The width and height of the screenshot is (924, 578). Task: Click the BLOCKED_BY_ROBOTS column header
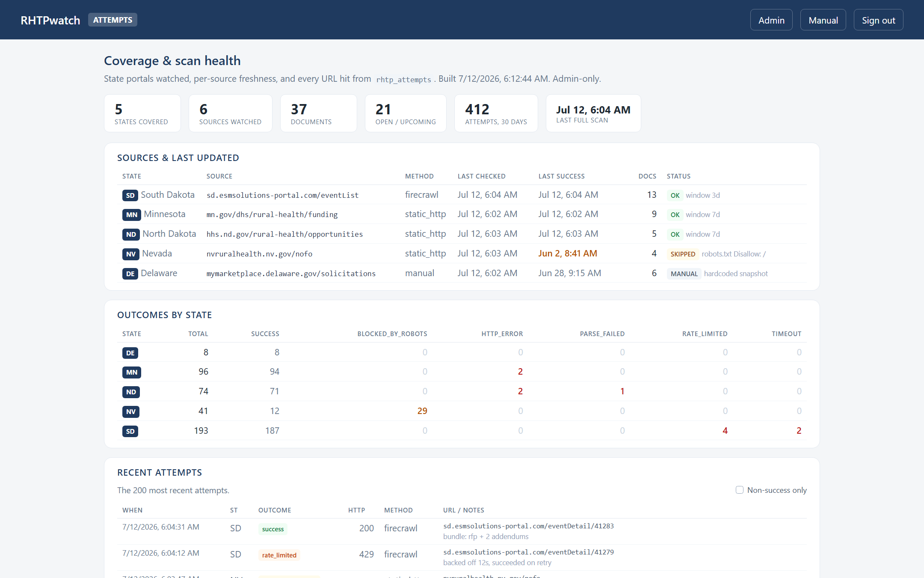click(392, 334)
